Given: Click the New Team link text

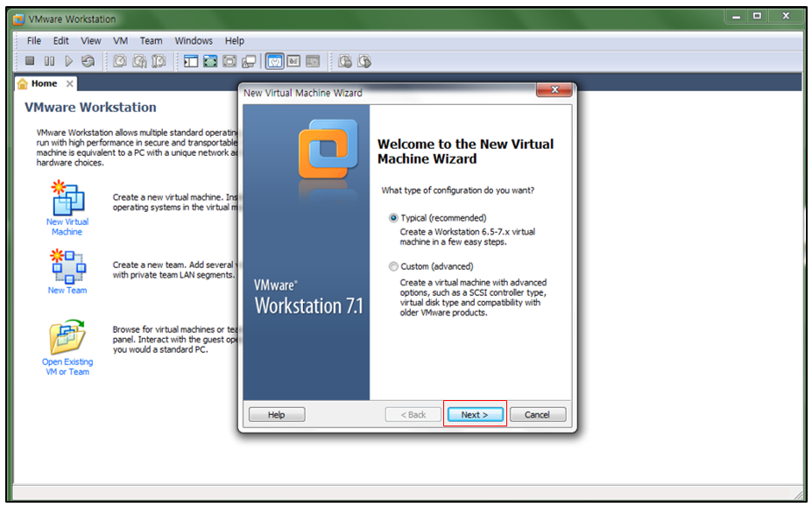Looking at the screenshot, I should tap(67, 291).
